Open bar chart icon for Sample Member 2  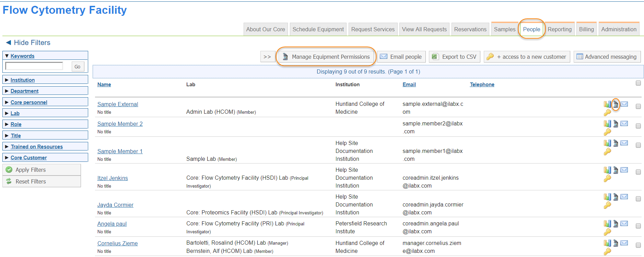[607, 124]
